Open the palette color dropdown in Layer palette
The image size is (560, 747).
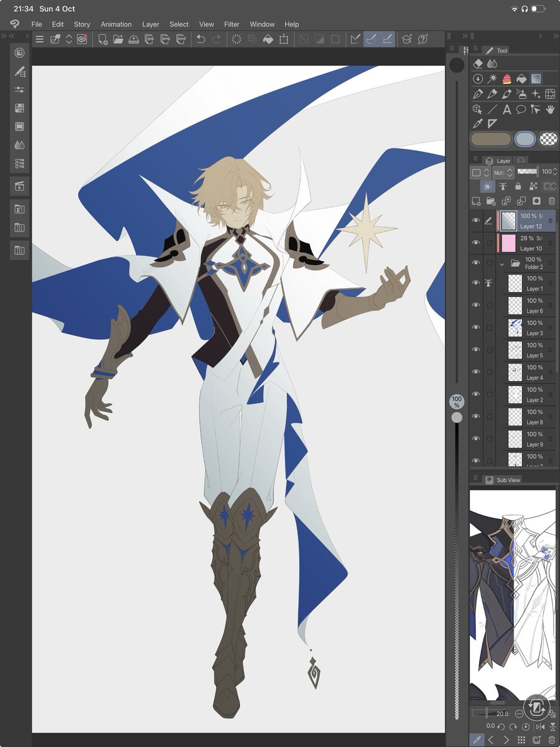coord(480,172)
